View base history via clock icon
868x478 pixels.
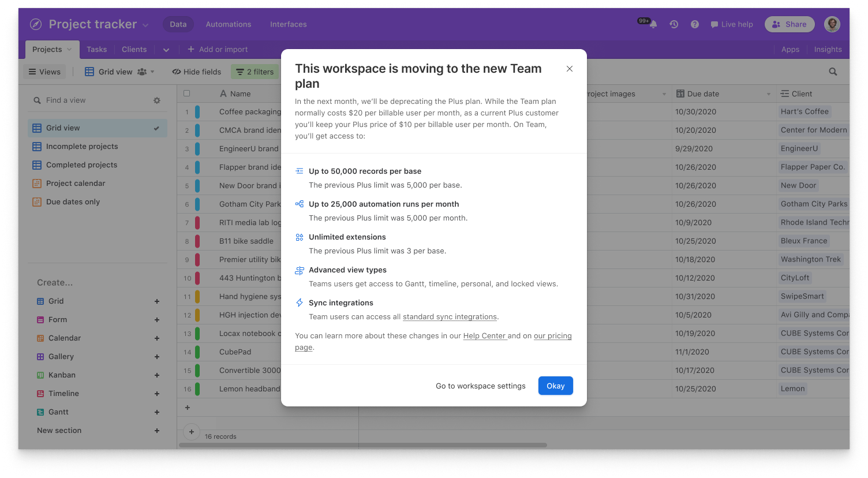(x=674, y=24)
